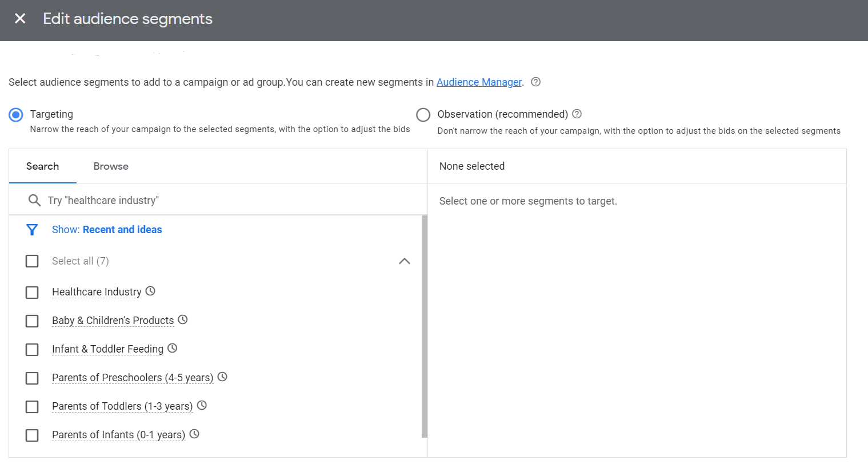Switch to the Search tab
The width and height of the screenshot is (868, 476).
42,166
